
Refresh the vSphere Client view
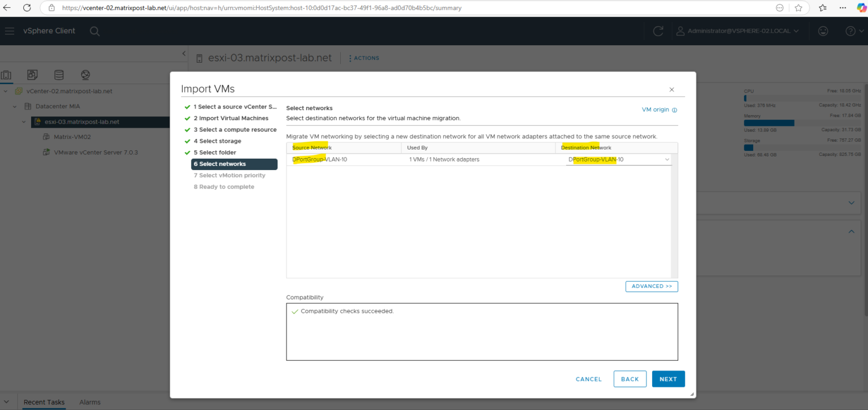(x=658, y=31)
